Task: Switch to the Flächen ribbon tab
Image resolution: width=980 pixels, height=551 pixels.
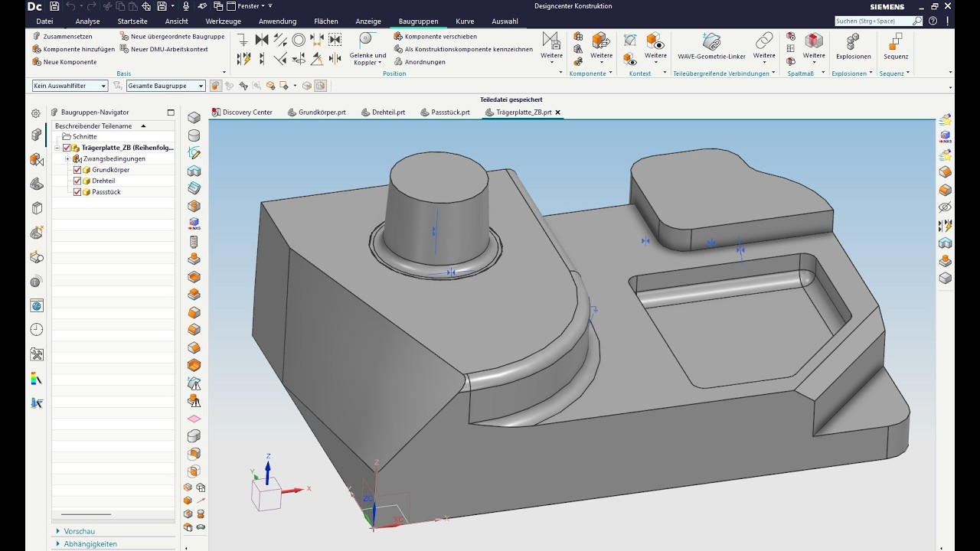Action: point(326,21)
